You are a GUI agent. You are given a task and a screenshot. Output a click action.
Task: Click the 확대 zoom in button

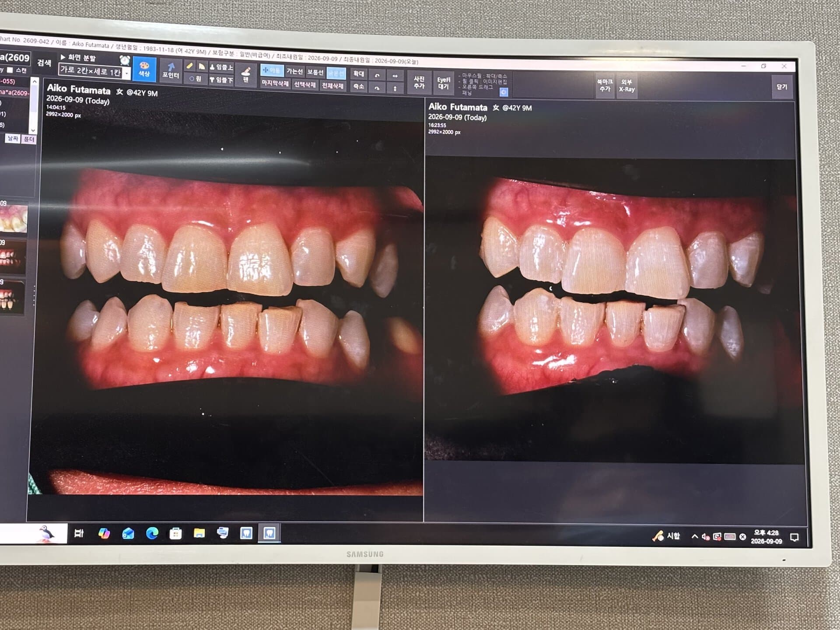[x=358, y=74]
